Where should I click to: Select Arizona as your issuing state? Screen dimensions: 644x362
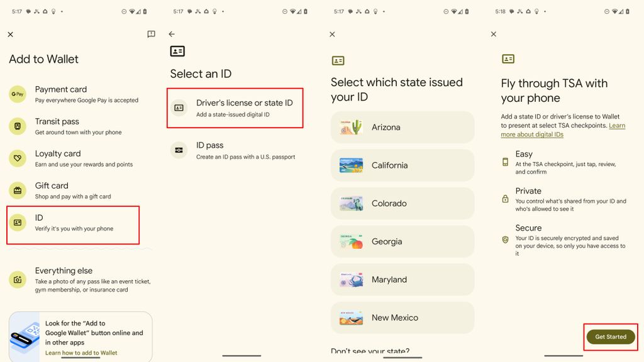point(402,127)
